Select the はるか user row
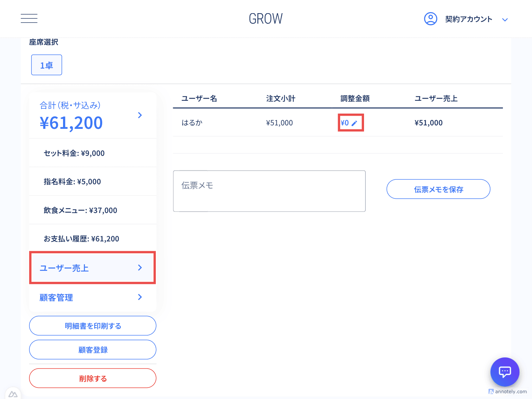Viewport: 532px width, 399px height. [192, 123]
